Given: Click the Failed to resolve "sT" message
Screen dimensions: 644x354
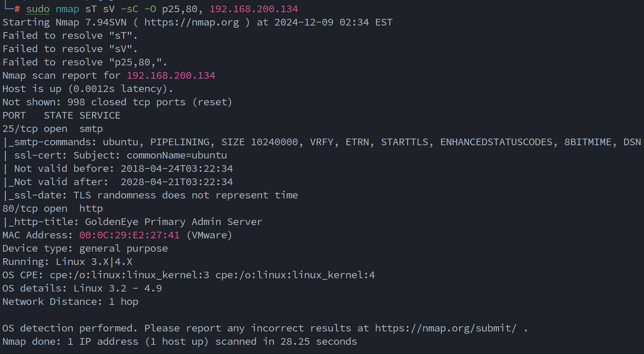Looking at the screenshot, I should [x=70, y=36].
